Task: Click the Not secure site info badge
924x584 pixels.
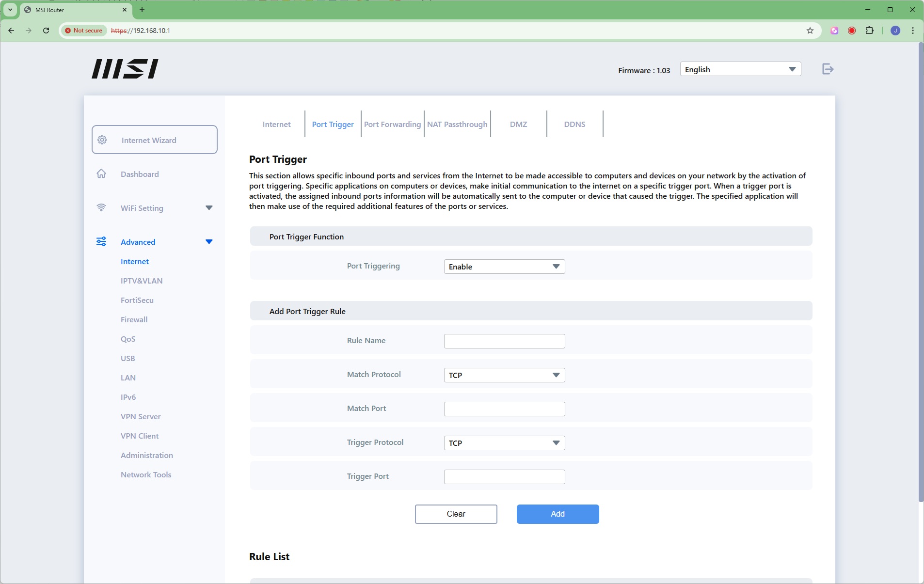Action: click(x=83, y=31)
